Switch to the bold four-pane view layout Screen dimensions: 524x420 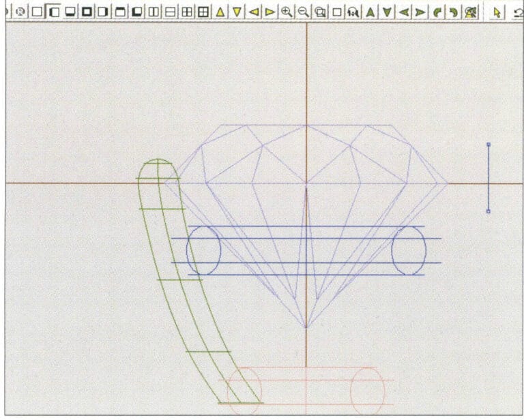coord(203,12)
